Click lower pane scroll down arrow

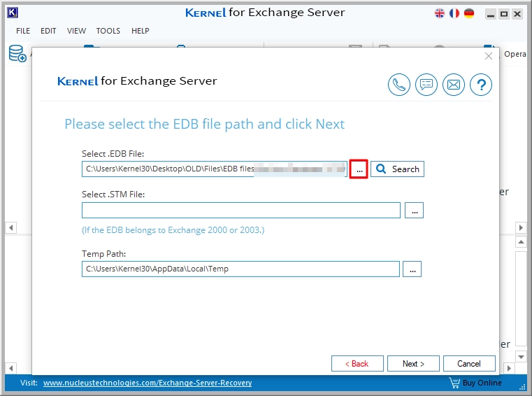pyautogui.click(x=521, y=357)
